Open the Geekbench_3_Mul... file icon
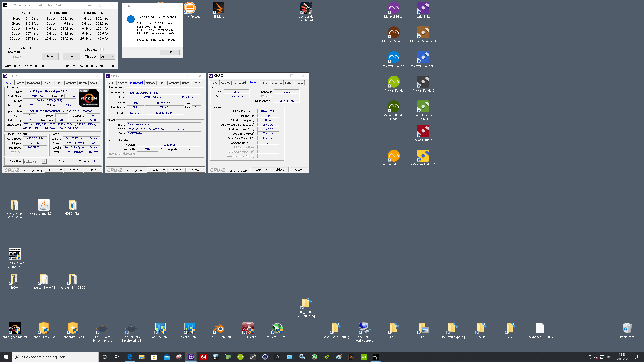644x362 pixels. [540, 330]
